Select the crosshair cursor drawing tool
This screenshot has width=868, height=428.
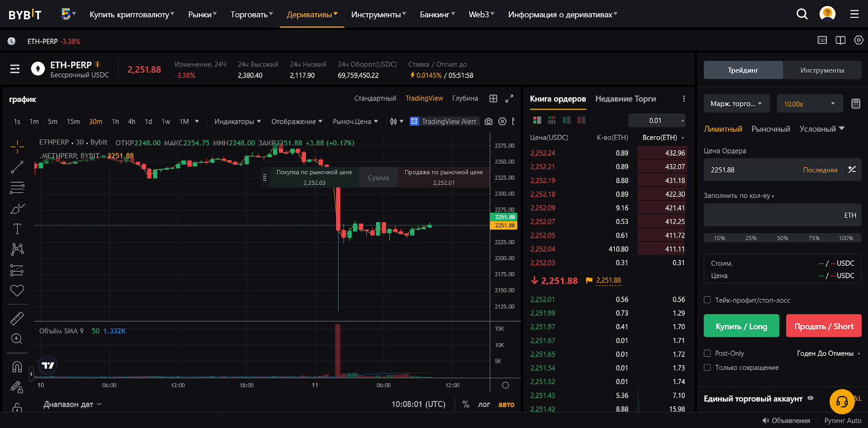coord(17,146)
